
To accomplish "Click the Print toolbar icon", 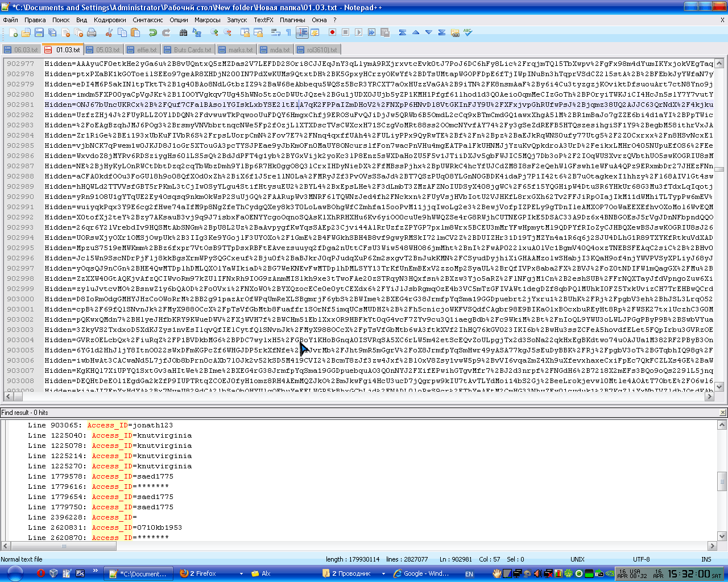I will [x=92, y=32].
